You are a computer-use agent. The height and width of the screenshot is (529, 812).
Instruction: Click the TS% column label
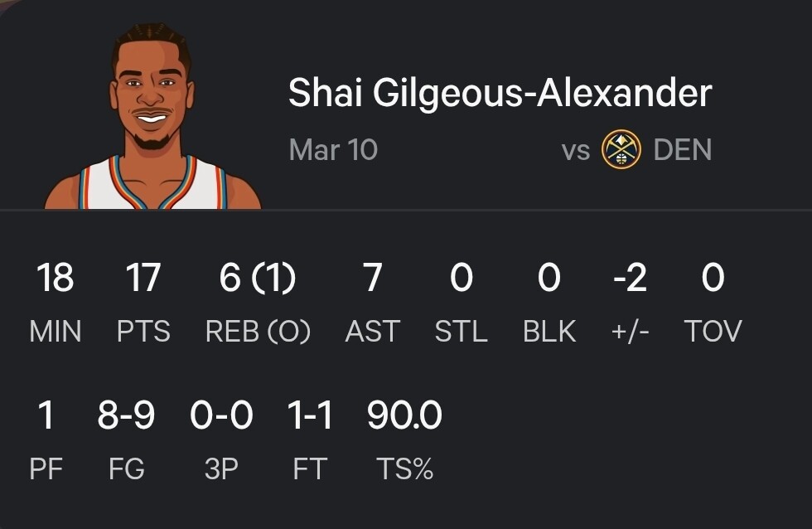[x=404, y=469]
